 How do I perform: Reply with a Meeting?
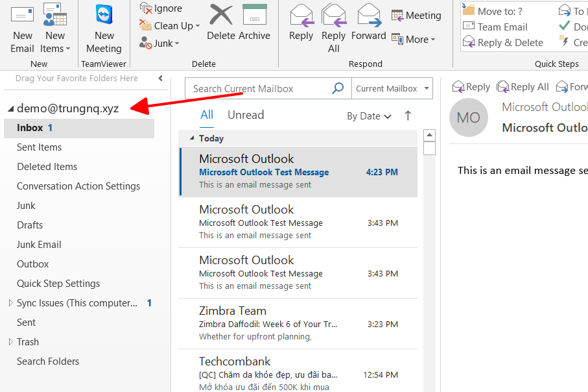click(416, 16)
